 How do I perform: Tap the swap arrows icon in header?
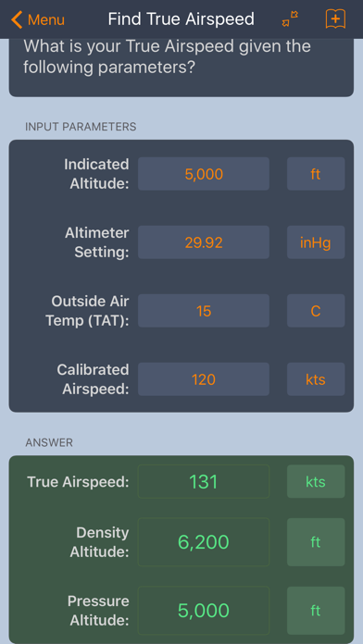[x=290, y=19]
